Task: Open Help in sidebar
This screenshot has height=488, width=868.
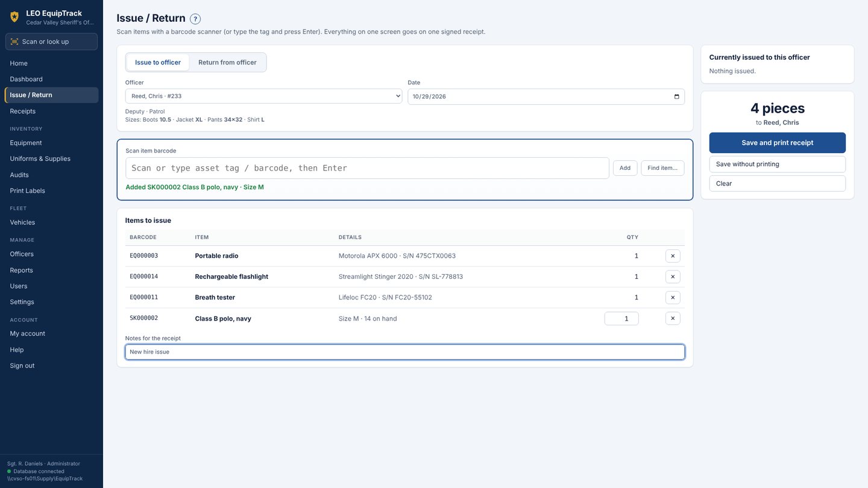Action: pyautogui.click(x=51, y=350)
